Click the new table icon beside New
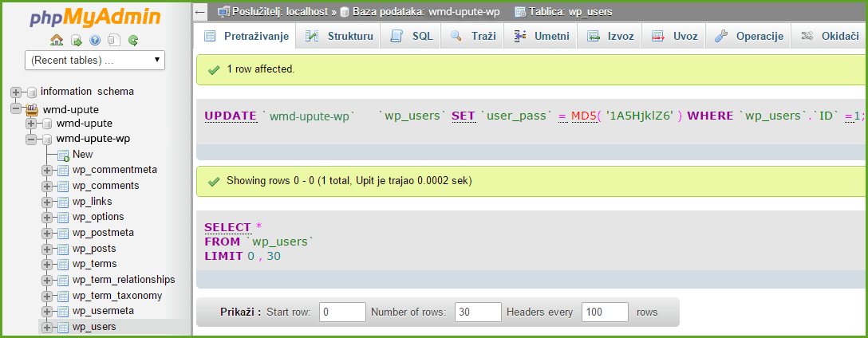Image resolution: width=868 pixels, height=338 pixels. coord(63,155)
